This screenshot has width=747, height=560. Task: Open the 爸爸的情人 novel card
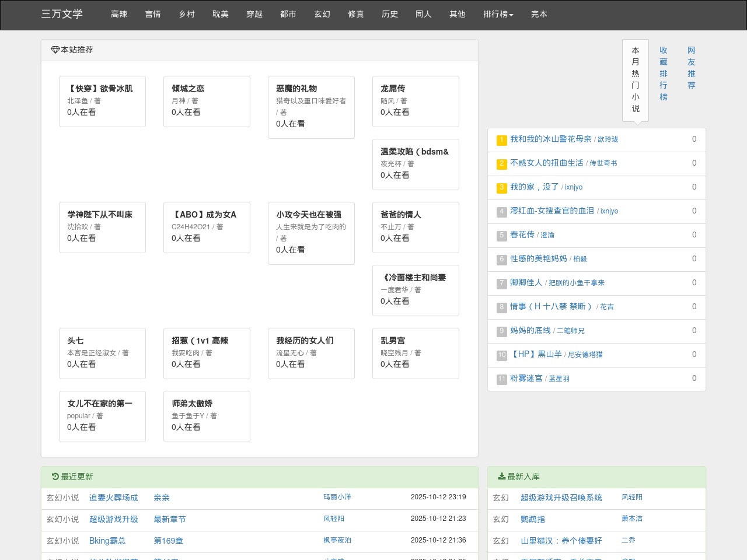point(416,227)
